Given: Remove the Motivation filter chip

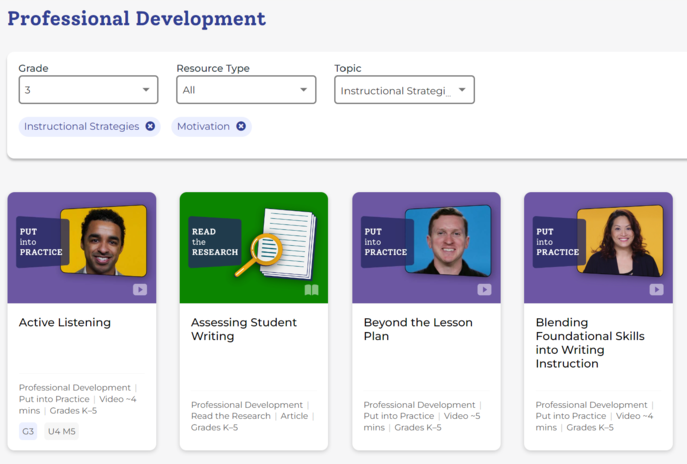Looking at the screenshot, I should 241,127.
